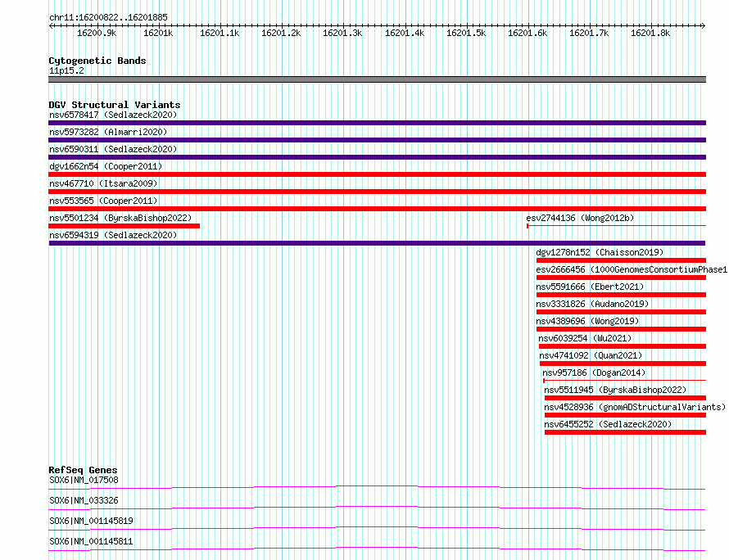Click the purple bar under nsv6578417
Screen dimensions: 729x560
pos(377,123)
